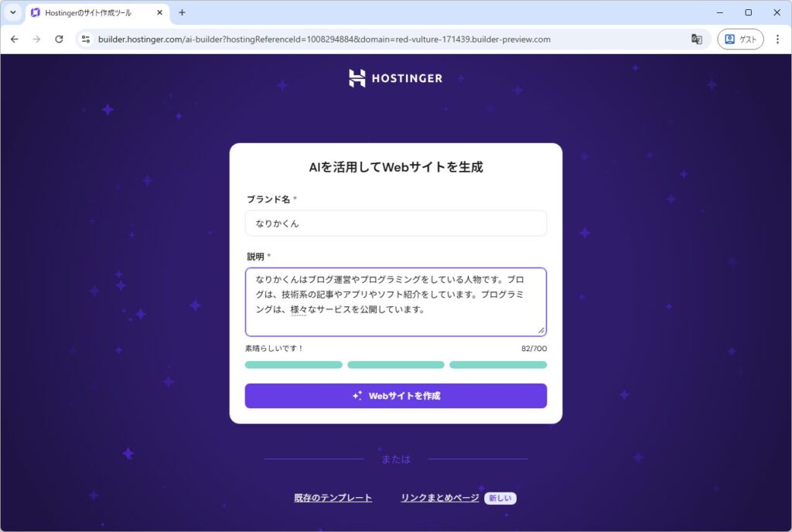Go back to the previous page
The image size is (792, 532).
pyautogui.click(x=14, y=39)
